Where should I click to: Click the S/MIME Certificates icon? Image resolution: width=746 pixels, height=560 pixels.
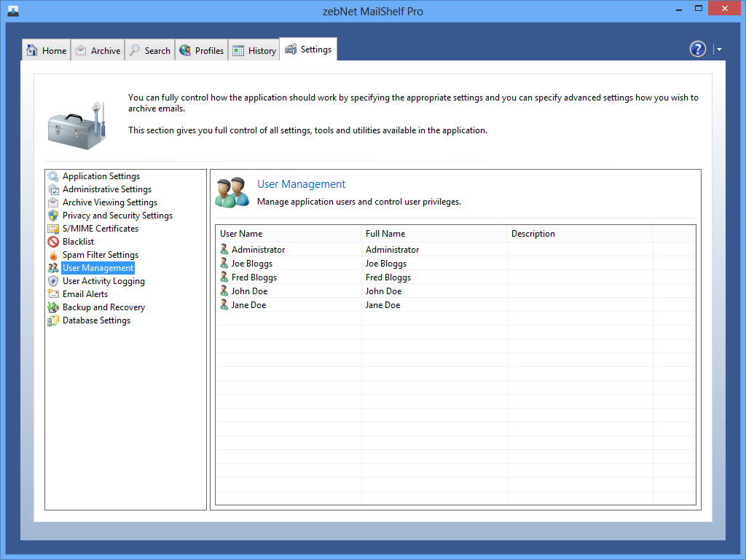(x=53, y=229)
